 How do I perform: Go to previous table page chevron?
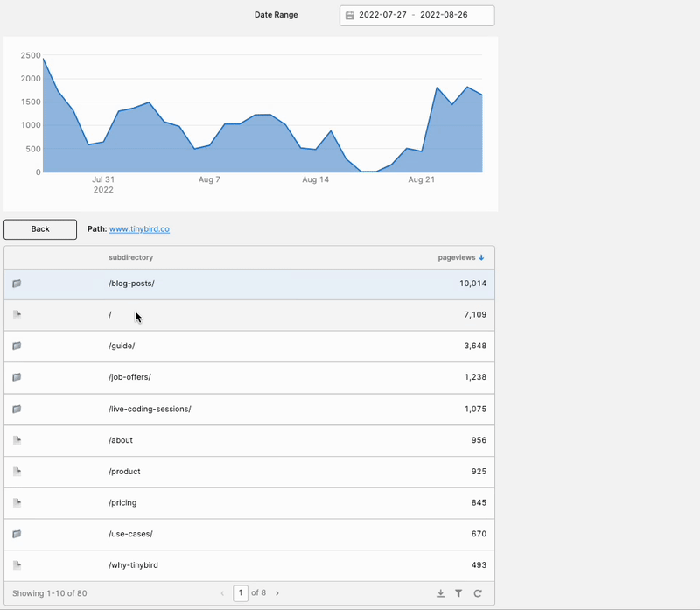click(222, 593)
